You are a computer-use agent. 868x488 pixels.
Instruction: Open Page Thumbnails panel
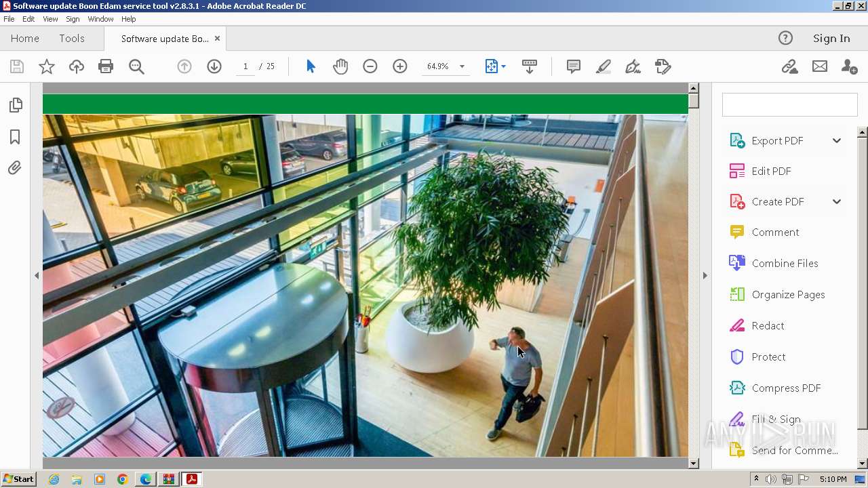pyautogui.click(x=15, y=106)
